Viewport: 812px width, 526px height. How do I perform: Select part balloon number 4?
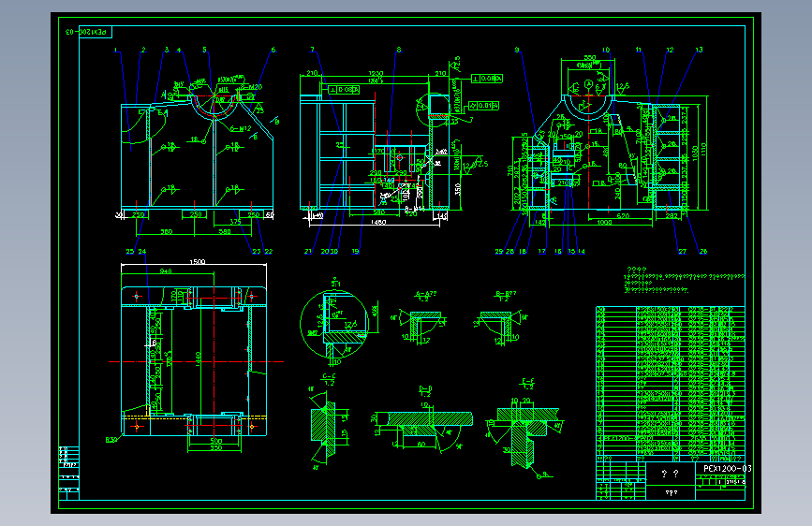179,51
